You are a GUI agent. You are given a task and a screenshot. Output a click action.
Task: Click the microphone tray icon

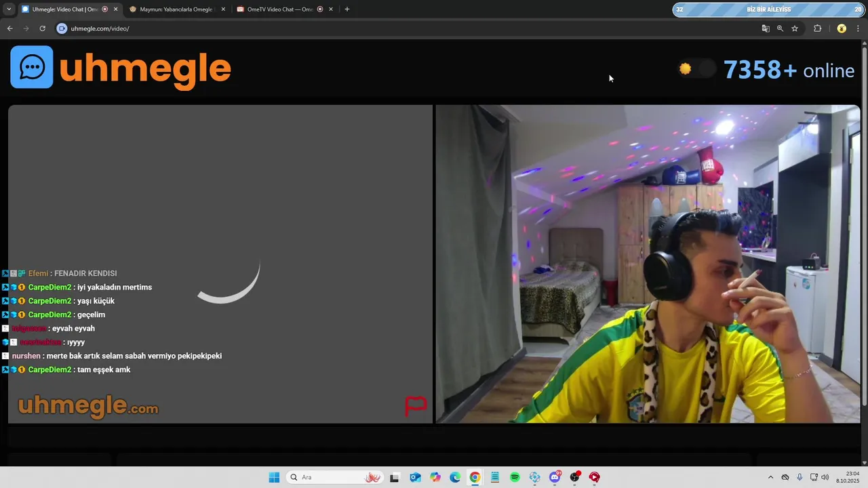point(800,477)
